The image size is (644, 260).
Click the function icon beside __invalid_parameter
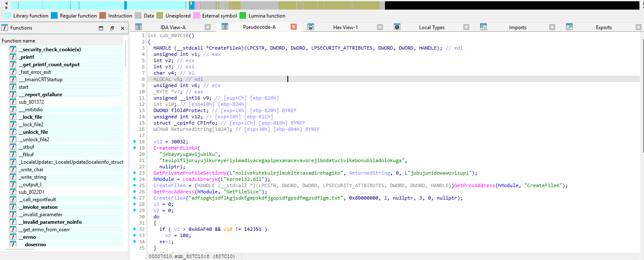13,215
